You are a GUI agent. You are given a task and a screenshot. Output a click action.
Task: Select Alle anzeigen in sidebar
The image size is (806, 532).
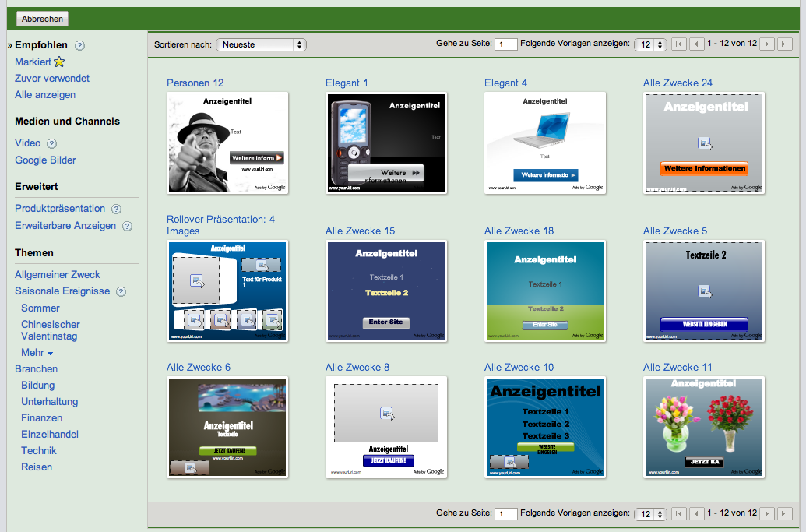pyautogui.click(x=45, y=94)
